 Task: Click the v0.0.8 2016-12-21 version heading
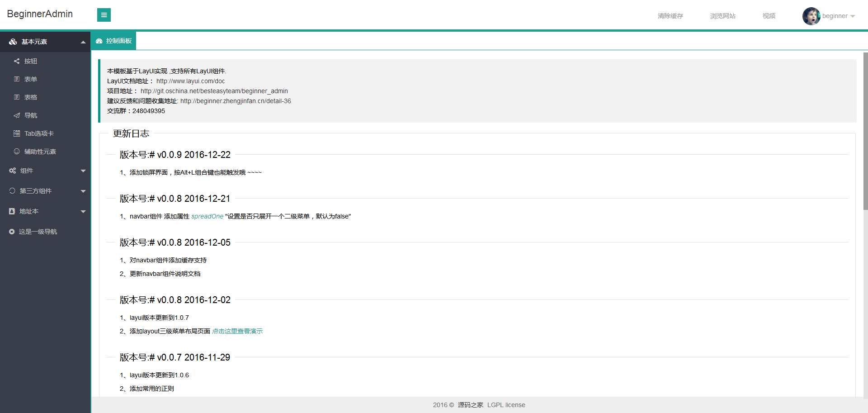coord(175,199)
